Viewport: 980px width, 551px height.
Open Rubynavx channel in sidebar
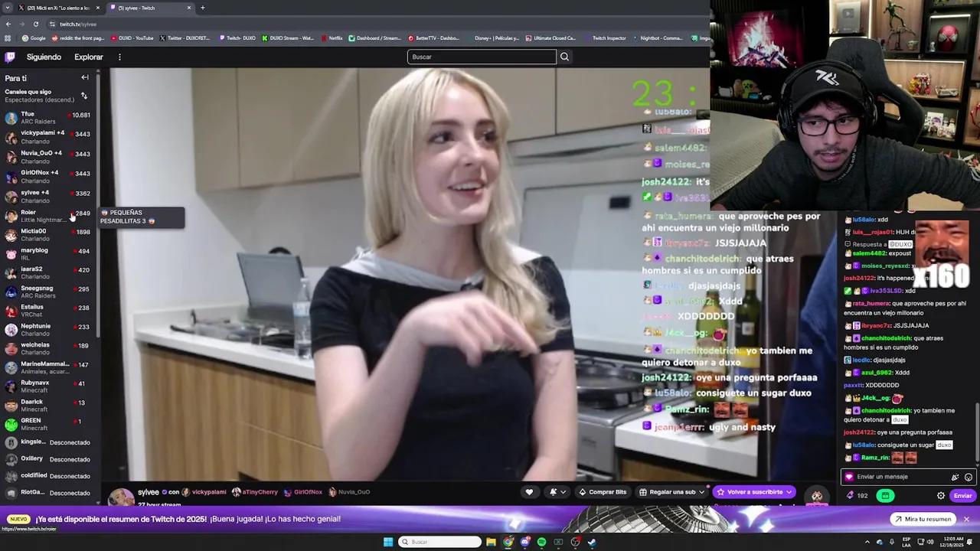point(47,386)
